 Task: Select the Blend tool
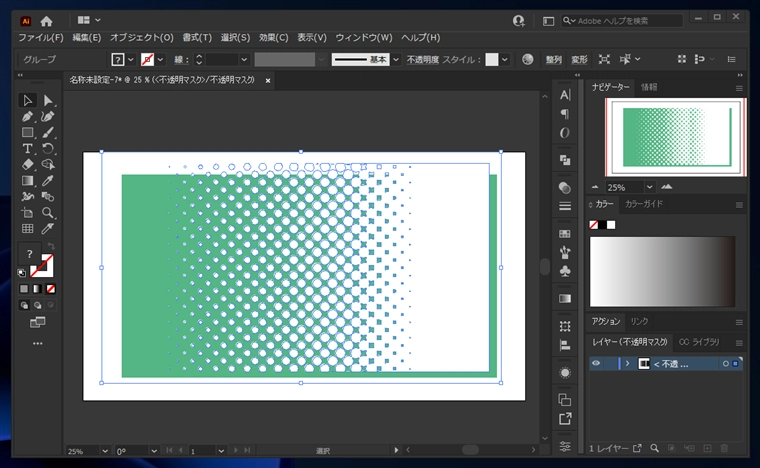click(x=48, y=197)
